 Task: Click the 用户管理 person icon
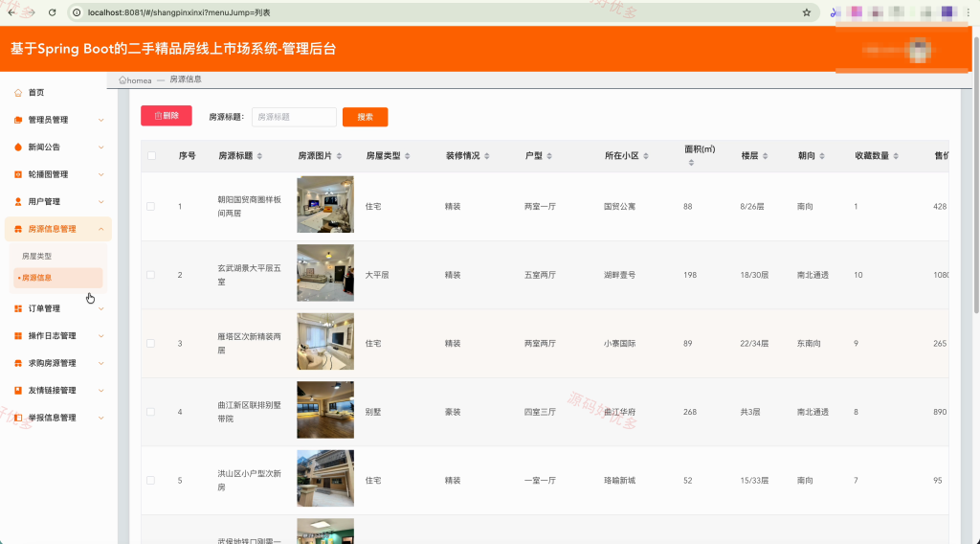[18, 201]
